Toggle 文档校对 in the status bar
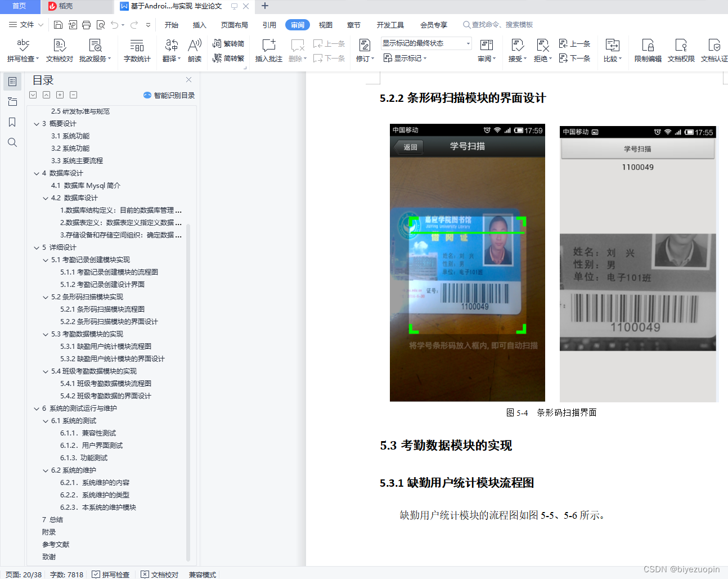This screenshot has width=728, height=579. pyautogui.click(x=160, y=574)
